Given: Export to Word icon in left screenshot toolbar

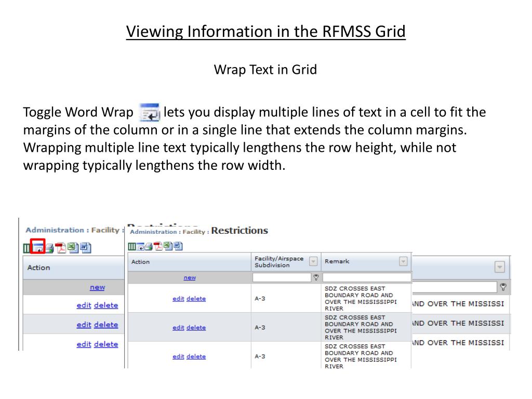Looking at the screenshot, I should point(86,248).
